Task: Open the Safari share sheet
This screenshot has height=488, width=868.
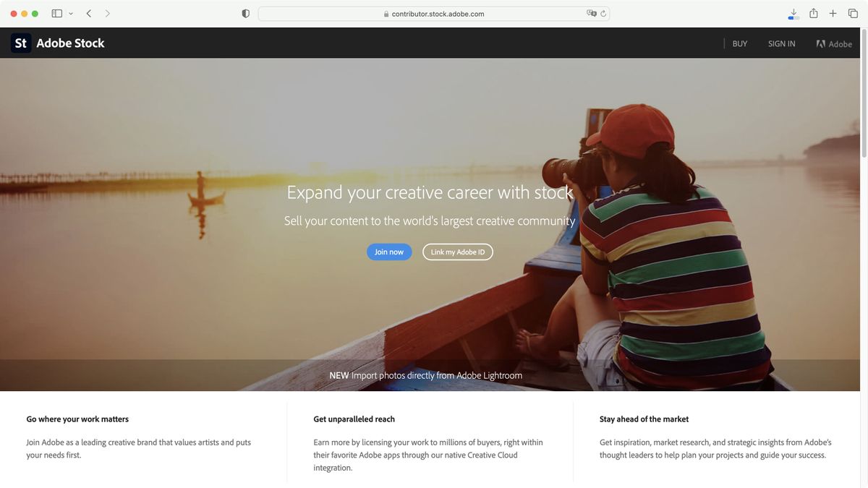Action: pyautogui.click(x=812, y=13)
